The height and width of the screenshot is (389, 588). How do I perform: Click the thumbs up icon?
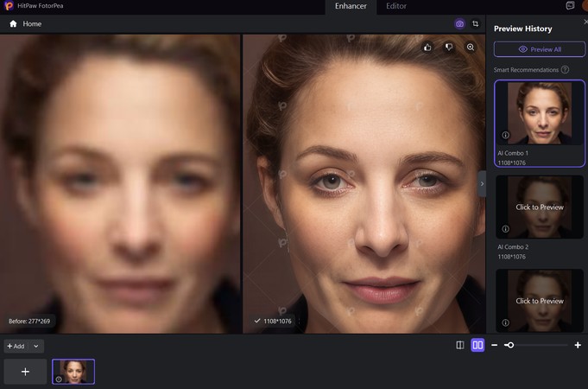(x=427, y=48)
